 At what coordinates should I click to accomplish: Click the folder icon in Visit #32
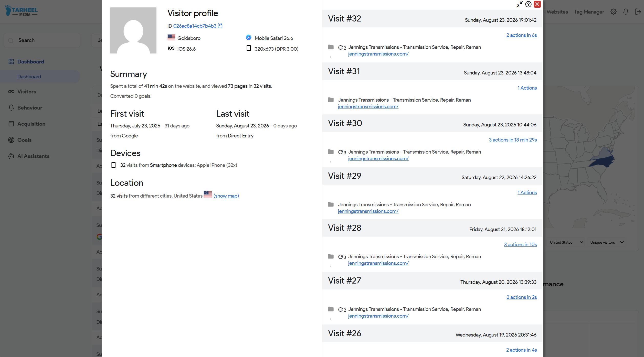(x=331, y=47)
